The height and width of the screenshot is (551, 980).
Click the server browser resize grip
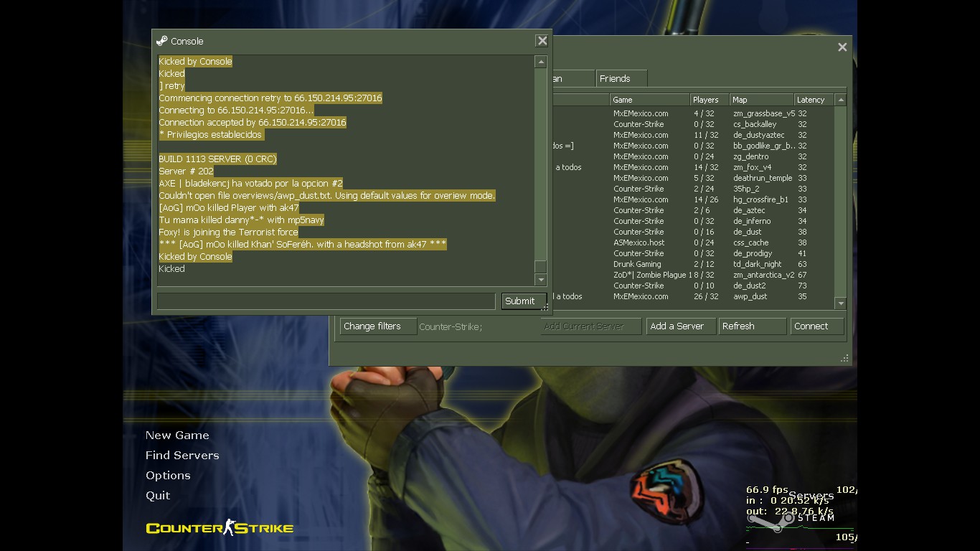(x=844, y=358)
